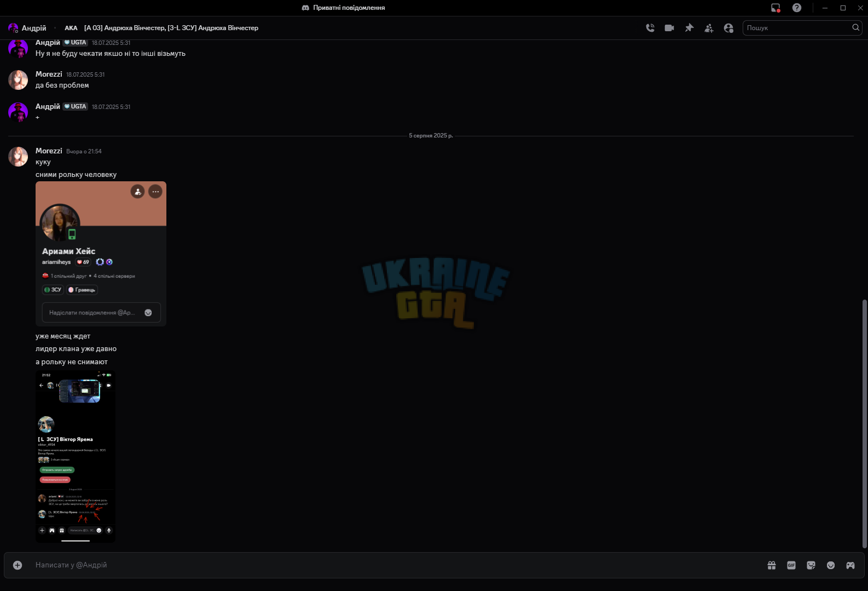Click Morezzi avatar beside the куку message
868x591 pixels.
click(x=18, y=157)
